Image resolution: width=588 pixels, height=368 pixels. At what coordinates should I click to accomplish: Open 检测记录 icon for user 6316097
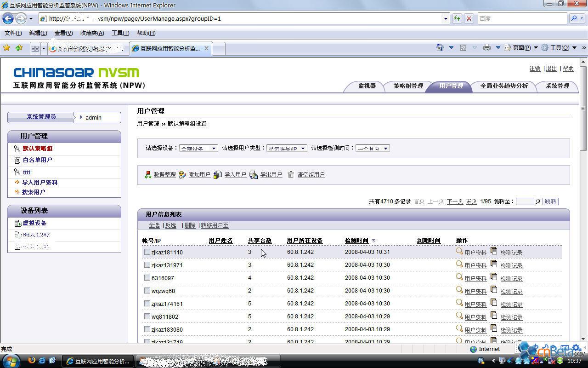(494, 277)
